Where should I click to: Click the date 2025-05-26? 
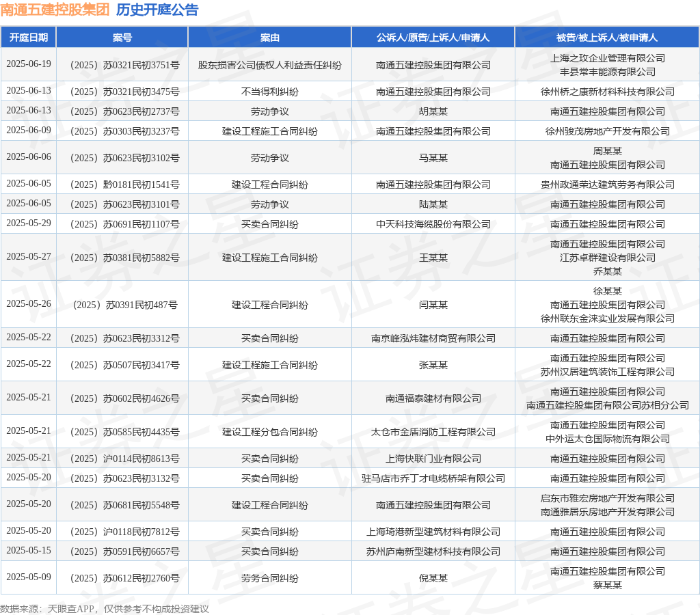(x=29, y=304)
